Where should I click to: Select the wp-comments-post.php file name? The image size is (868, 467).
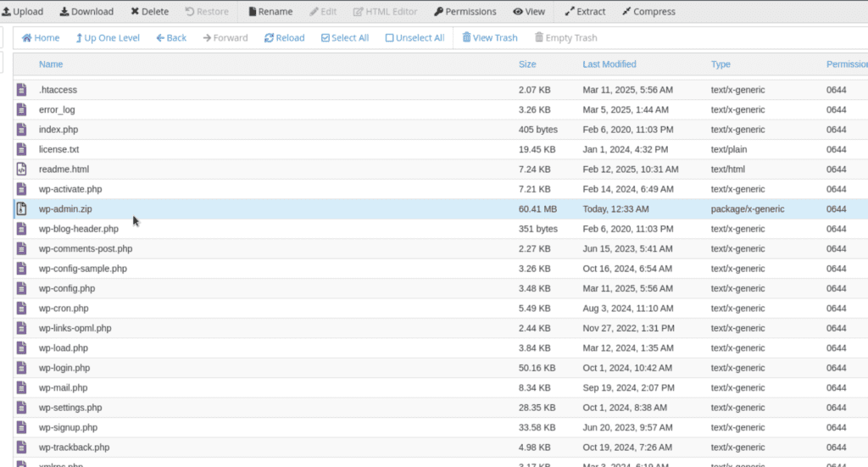pos(86,249)
